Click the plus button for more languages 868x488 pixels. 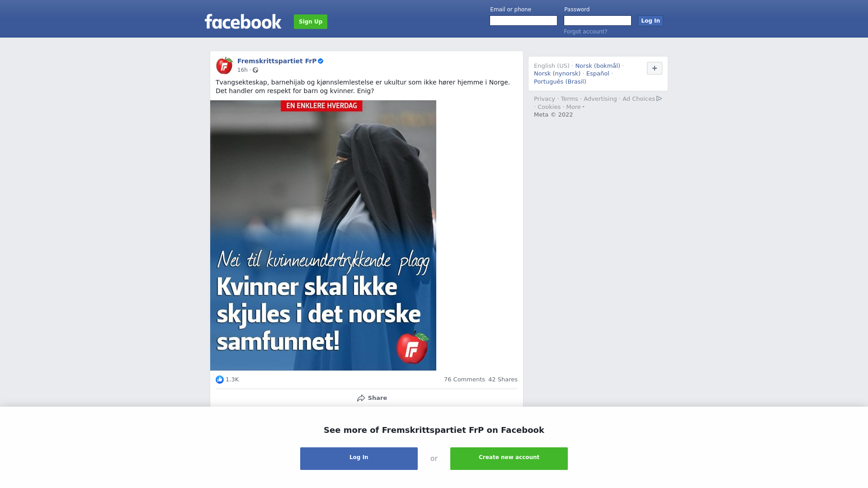click(x=655, y=68)
